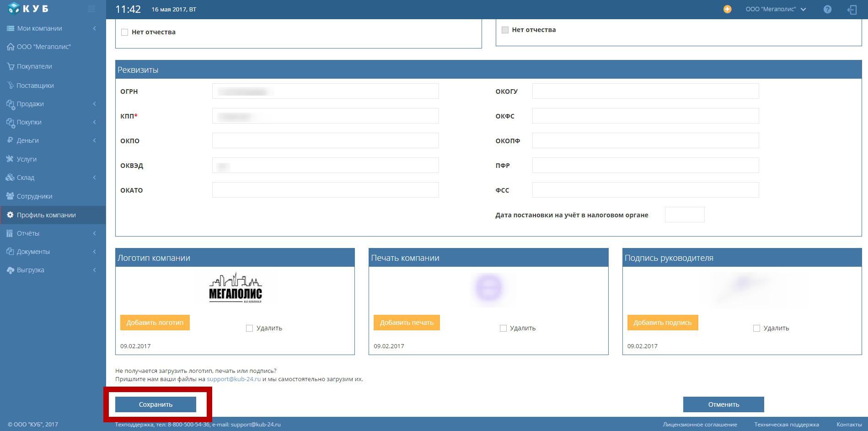The width and height of the screenshot is (868, 431).
Task: Click the Отменить button
Action: coord(723,404)
